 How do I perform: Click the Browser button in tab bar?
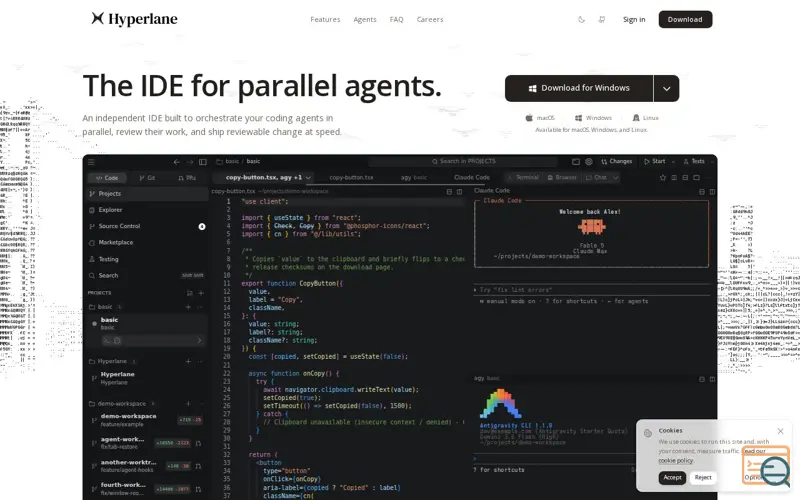coord(562,178)
